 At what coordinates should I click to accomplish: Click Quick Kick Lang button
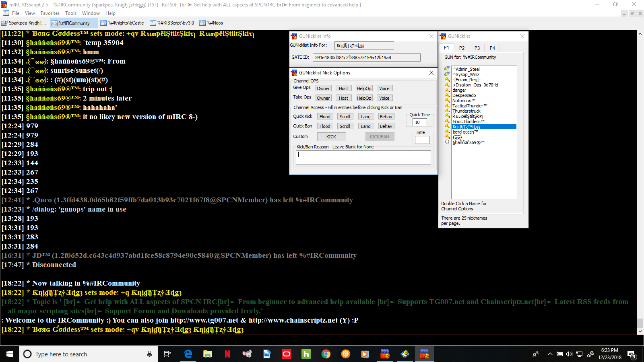pyautogui.click(x=366, y=117)
